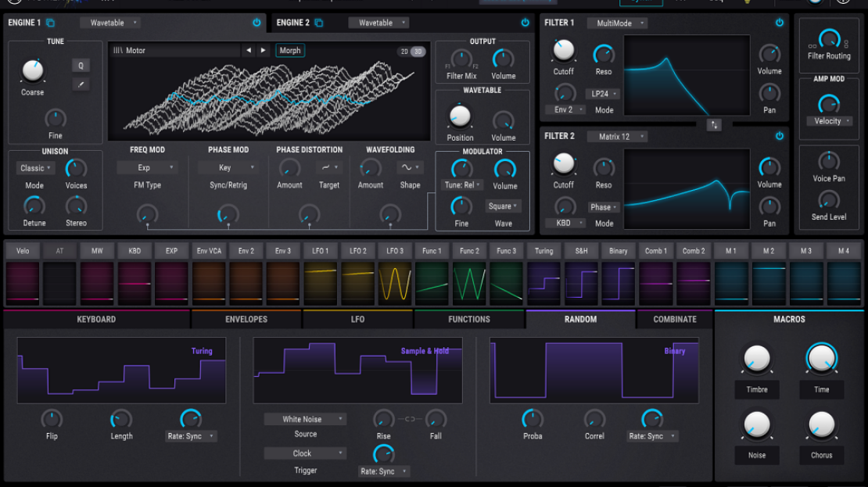Select the Velo modulation source
The image size is (868, 487).
[23, 251]
